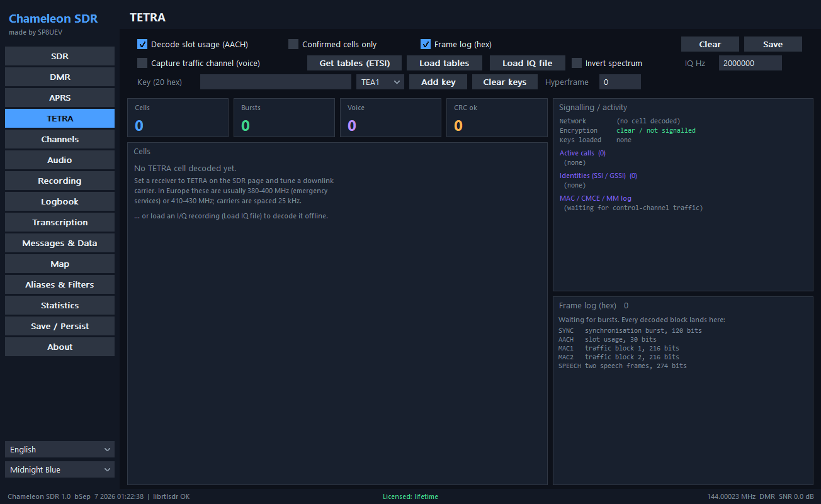Click the Active calls (0) heading
821x504 pixels.
pos(583,153)
